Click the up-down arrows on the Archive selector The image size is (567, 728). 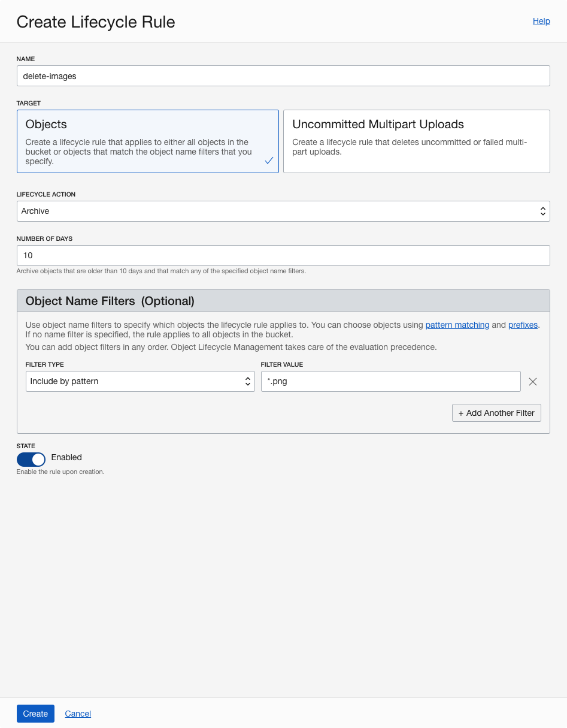[x=542, y=211]
